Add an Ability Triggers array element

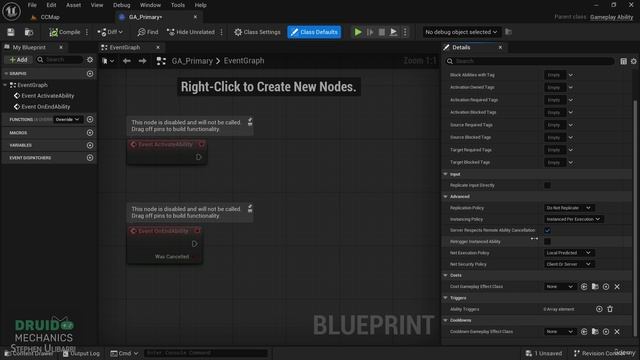[599, 309]
